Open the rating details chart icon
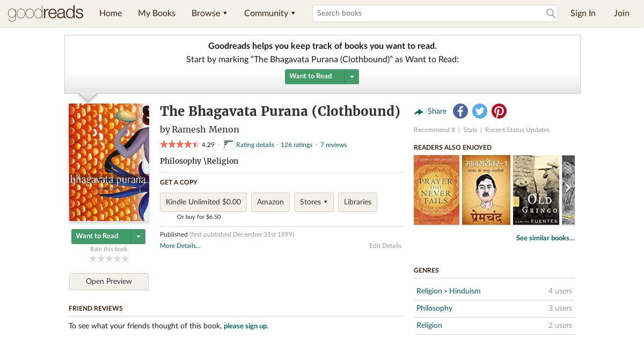Viewport: 644px width, 338px height. 229,144
